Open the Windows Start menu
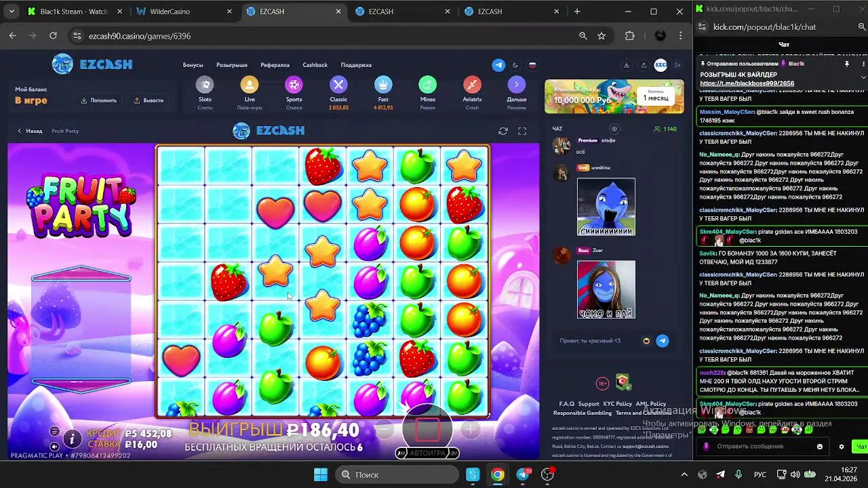 coord(321,474)
